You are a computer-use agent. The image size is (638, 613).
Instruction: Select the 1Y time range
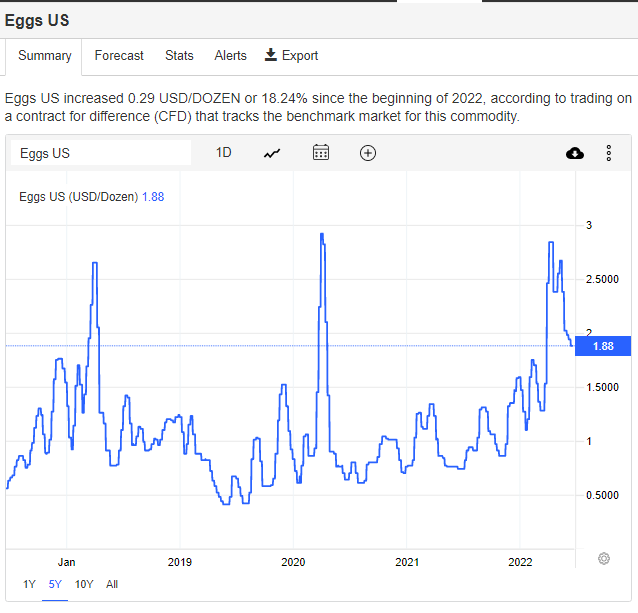(28, 584)
